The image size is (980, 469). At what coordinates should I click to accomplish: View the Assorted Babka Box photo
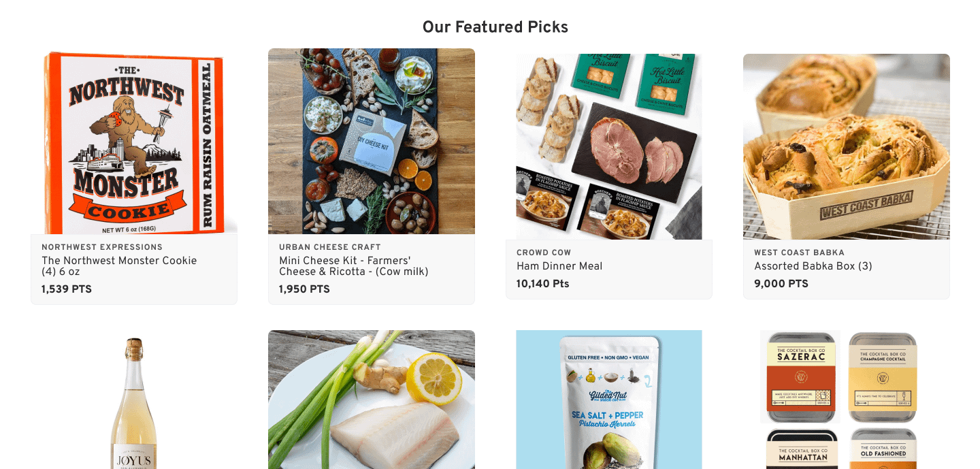coord(847,147)
